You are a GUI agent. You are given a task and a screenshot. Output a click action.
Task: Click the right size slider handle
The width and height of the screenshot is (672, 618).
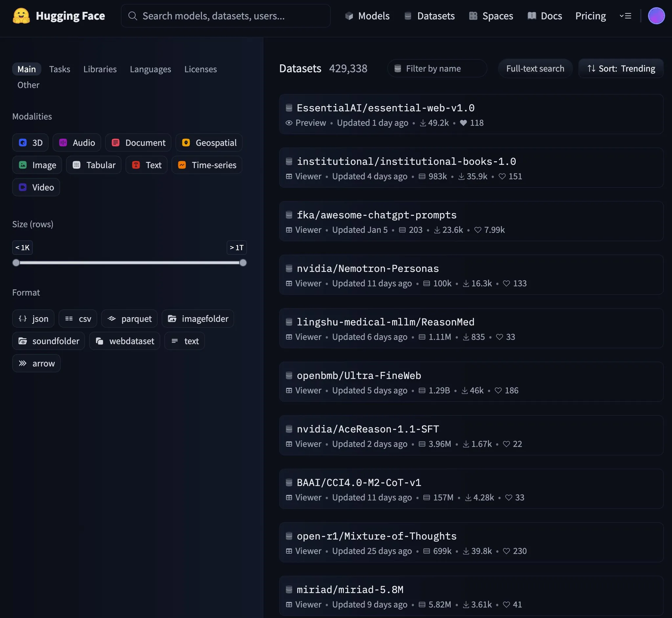pyautogui.click(x=243, y=263)
